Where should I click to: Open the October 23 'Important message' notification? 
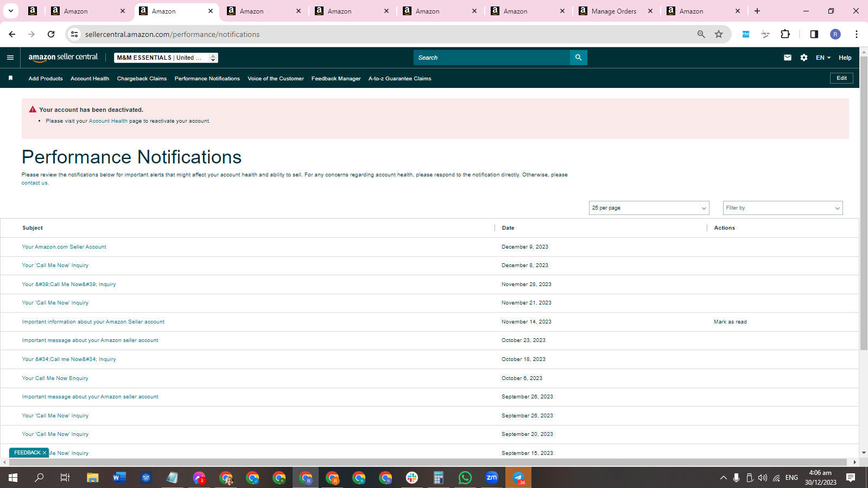pos(90,340)
